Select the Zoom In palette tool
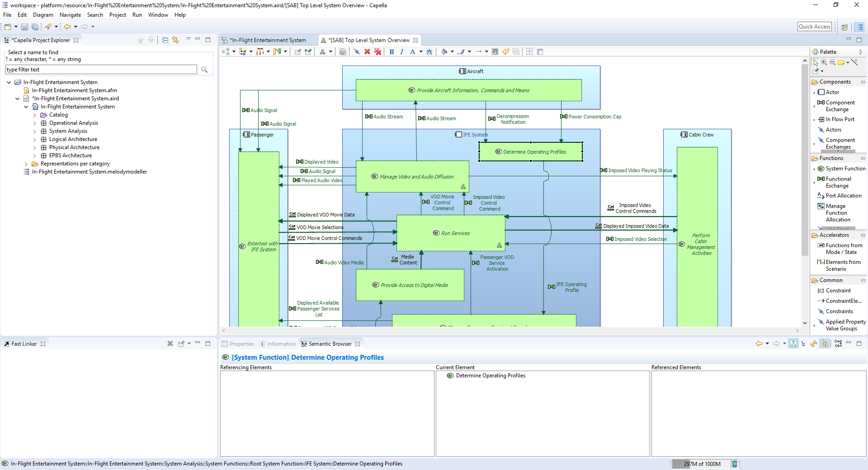This screenshot has height=470, width=868. pos(824,62)
